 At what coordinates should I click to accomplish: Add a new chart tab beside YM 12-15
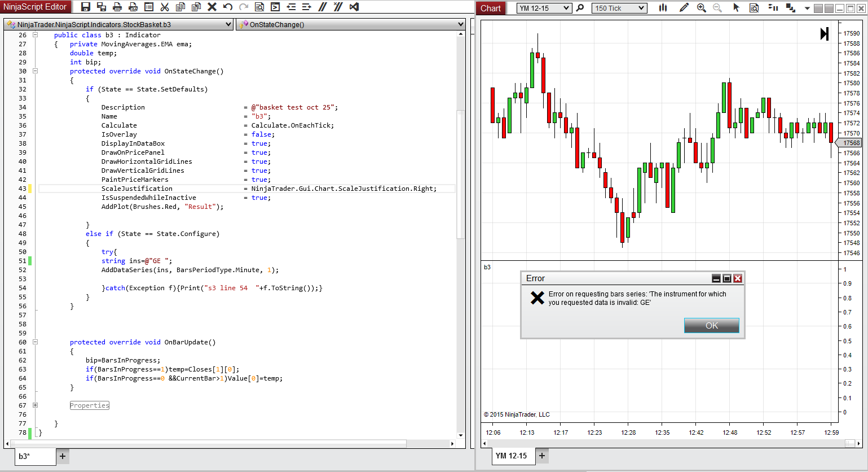point(542,456)
